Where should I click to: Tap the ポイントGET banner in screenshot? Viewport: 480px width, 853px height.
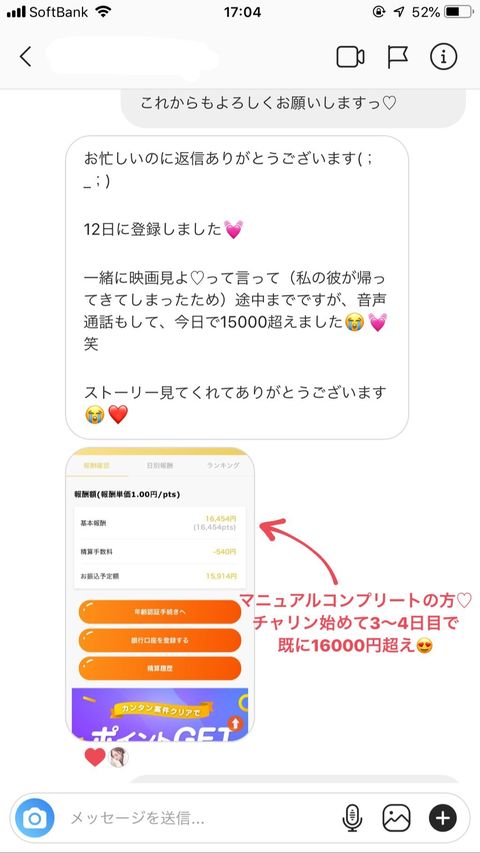160,714
